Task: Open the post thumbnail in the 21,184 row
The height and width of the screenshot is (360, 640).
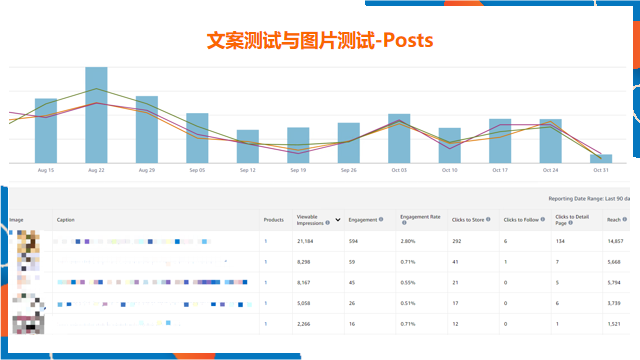Action: 28,241
